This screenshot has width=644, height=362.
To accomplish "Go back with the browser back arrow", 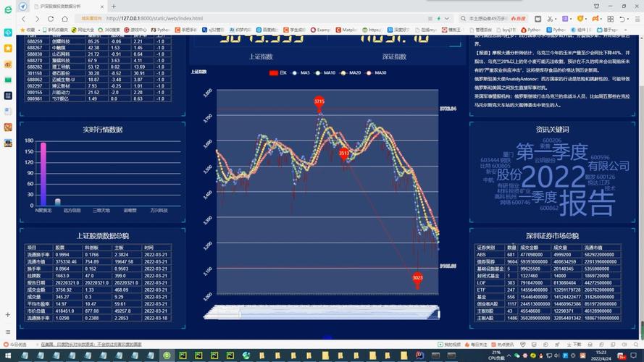I will click(x=23, y=19).
